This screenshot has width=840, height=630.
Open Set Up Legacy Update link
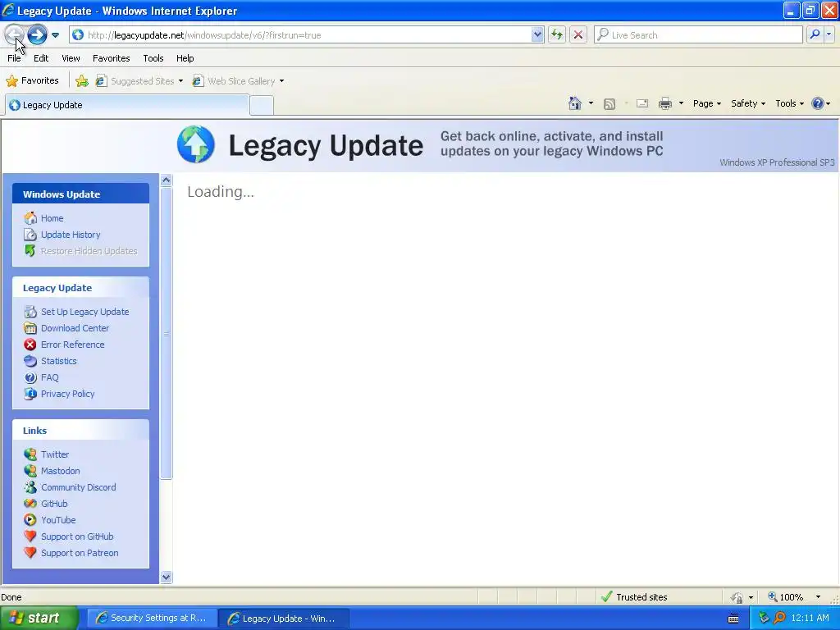click(85, 312)
